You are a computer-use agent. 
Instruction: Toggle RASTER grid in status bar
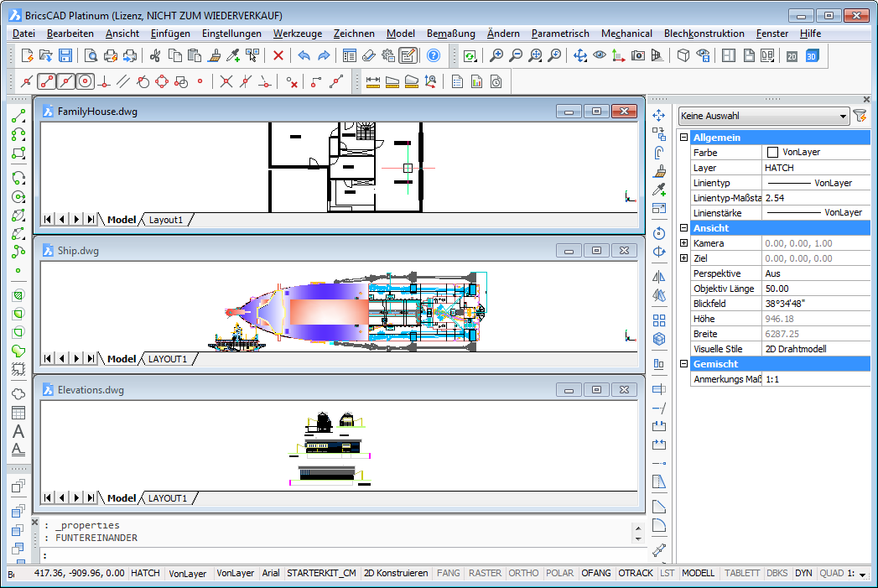click(485, 573)
